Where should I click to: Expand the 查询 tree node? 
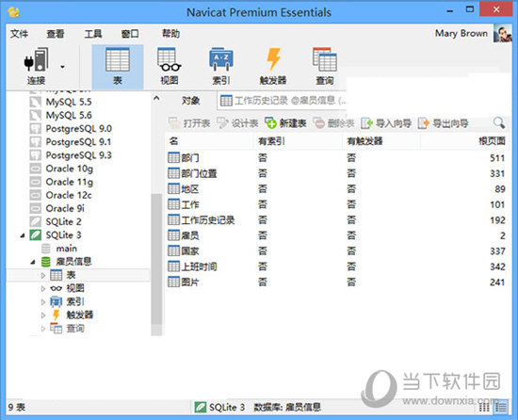[43, 329]
